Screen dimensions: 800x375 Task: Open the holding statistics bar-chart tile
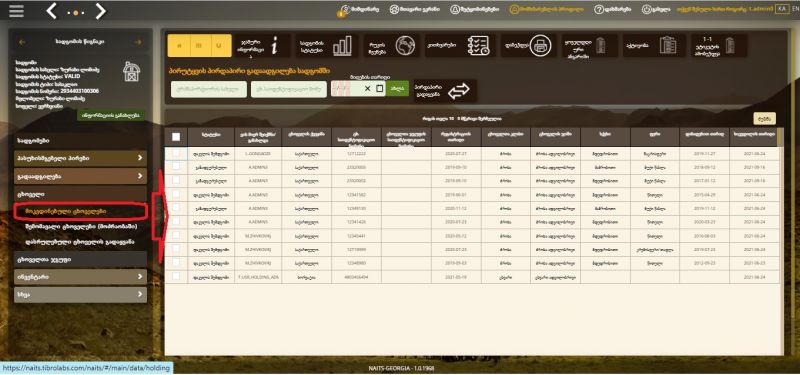click(x=327, y=45)
